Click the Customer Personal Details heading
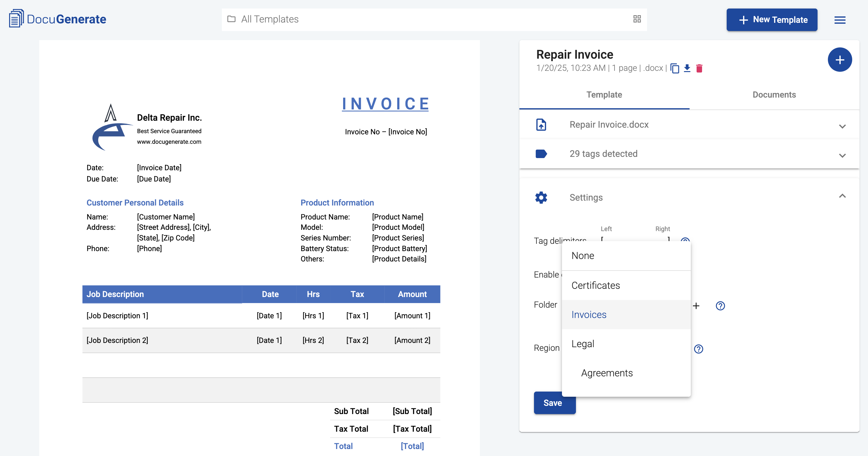 coord(135,202)
